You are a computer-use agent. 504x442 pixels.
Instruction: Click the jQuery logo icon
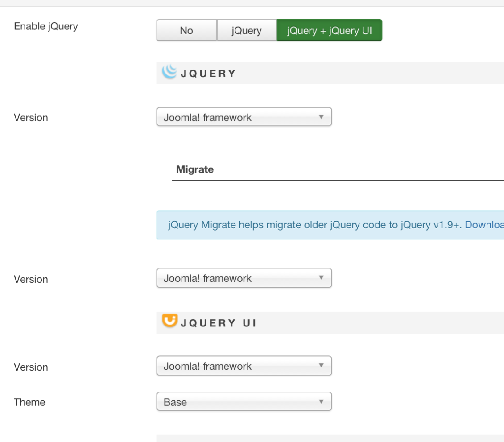169,72
